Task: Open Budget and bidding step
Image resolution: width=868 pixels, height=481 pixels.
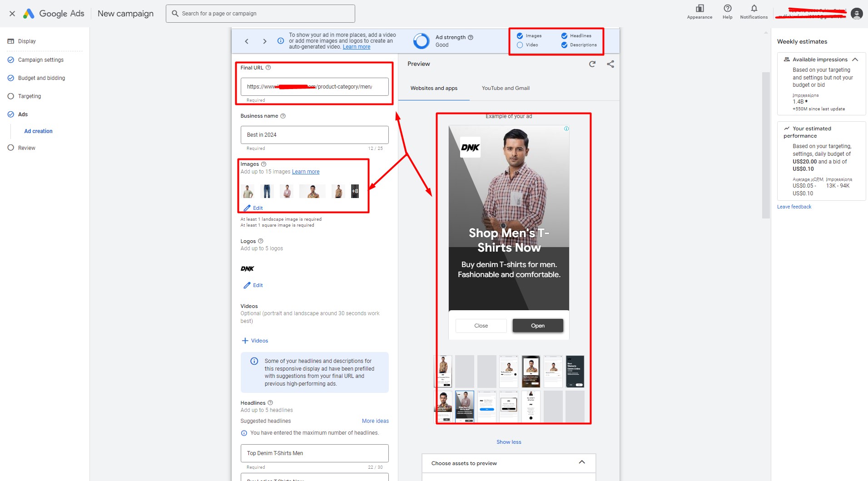Action: coord(41,78)
